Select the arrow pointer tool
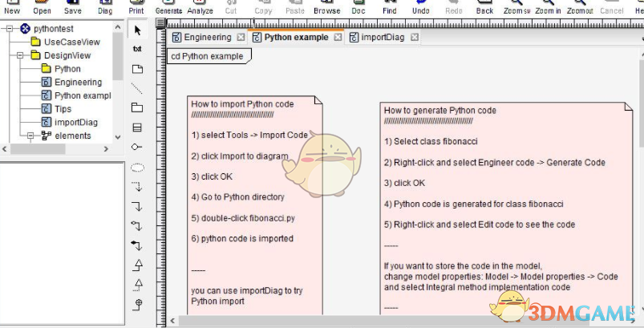 point(137,30)
